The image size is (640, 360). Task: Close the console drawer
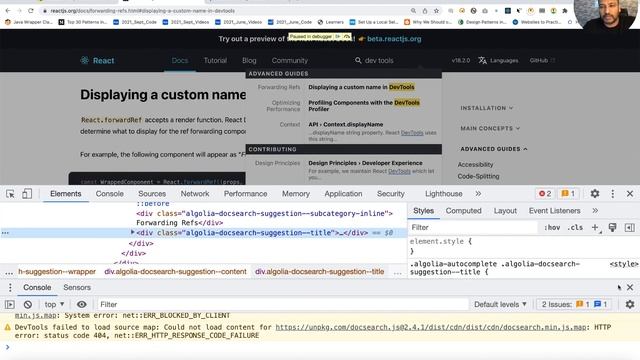pos(630,287)
